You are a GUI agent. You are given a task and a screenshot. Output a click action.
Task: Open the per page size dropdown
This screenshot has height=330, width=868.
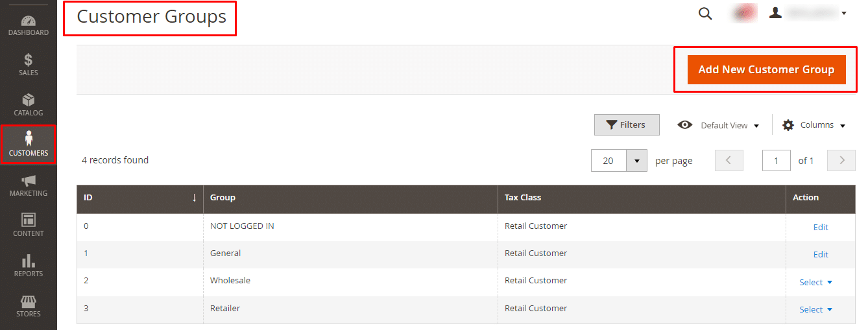coord(636,161)
